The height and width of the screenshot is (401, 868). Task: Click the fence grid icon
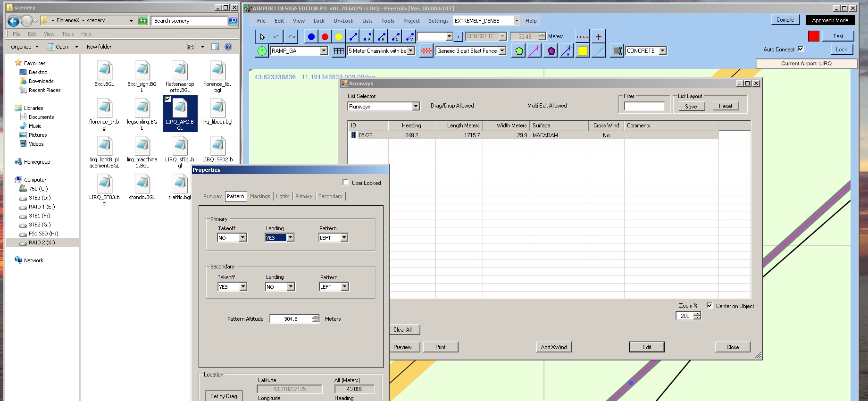pos(339,51)
